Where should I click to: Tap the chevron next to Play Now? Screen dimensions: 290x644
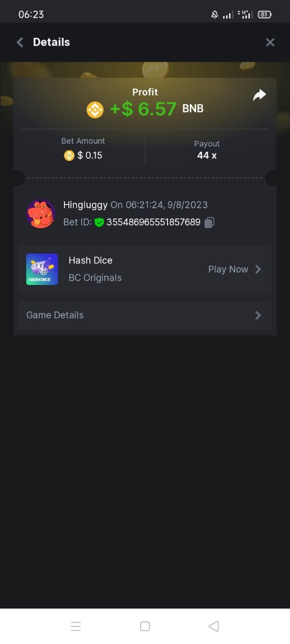(258, 269)
